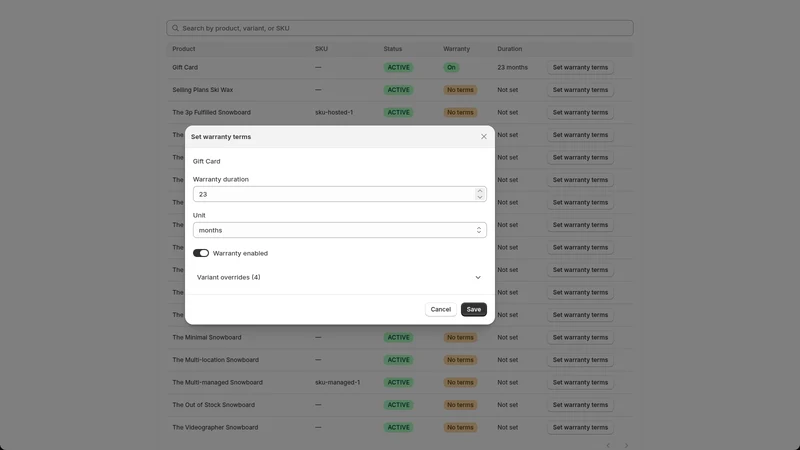This screenshot has height=450, width=800.
Task: Click the Warranty duration number field
Action: [x=339, y=194]
